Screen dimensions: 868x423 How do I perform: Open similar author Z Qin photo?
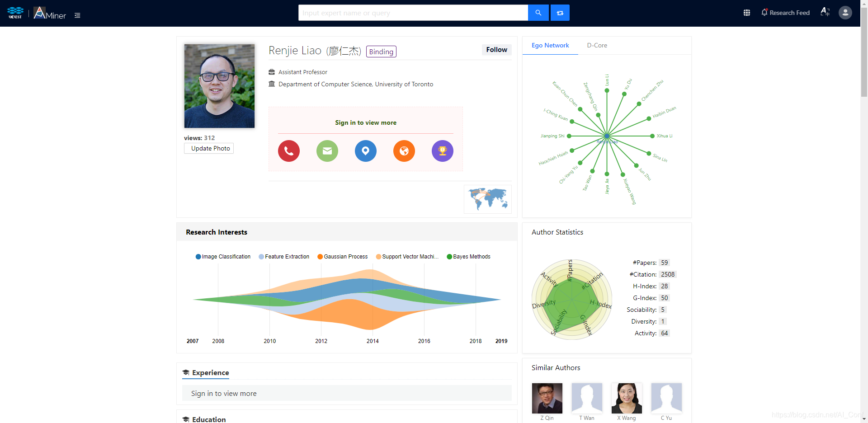(547, 398)
